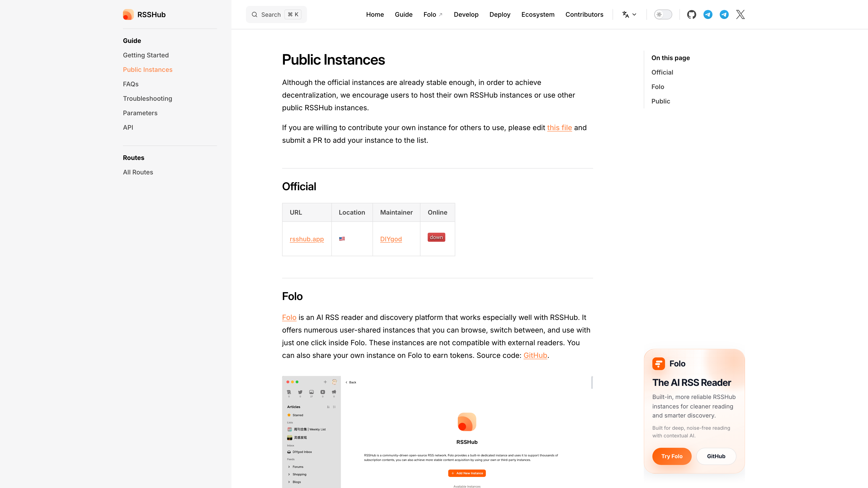Click 'The AI RSS Reader' card heading
This screenshot has height=488, width=868.
point(691,382)
